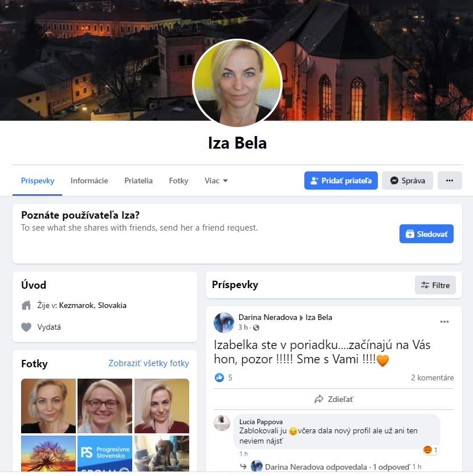Go to the Fotky tab
This screenshot has width=473, height=476.
(178, 180)
